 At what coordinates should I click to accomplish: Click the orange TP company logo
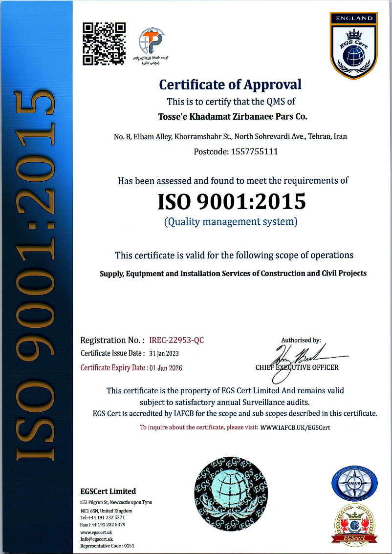click(x=152, y=40)
